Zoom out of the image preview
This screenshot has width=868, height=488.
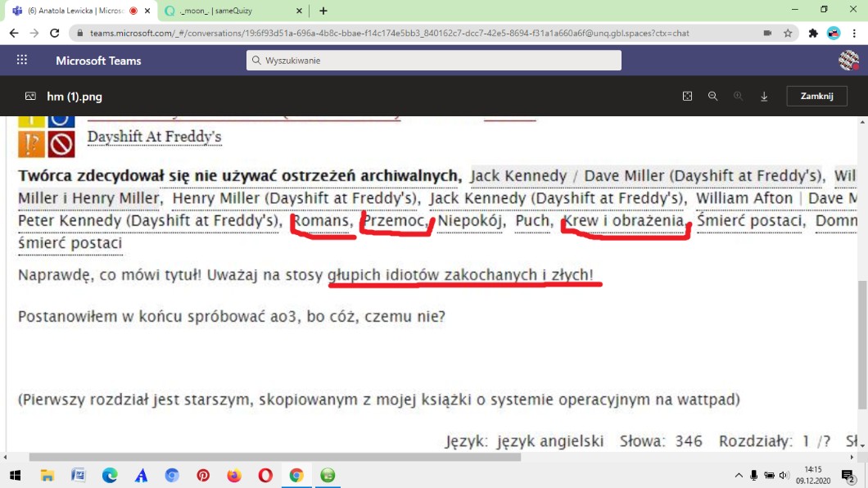pos(713,97)
